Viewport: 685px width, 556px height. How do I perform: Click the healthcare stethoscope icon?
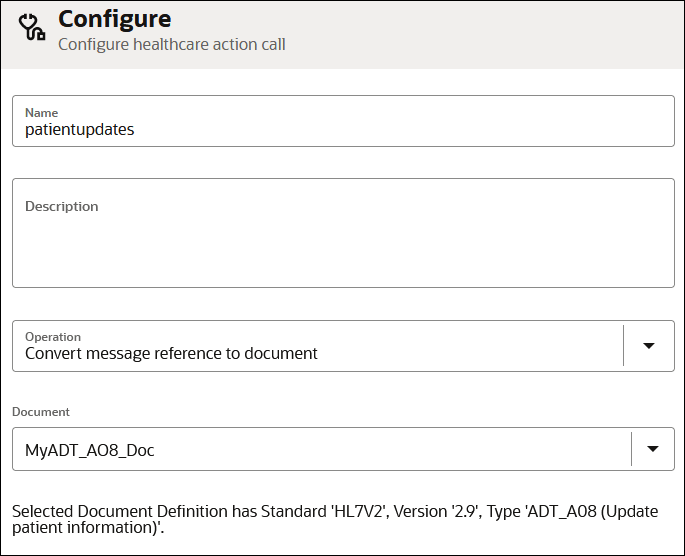pos(33,27)
